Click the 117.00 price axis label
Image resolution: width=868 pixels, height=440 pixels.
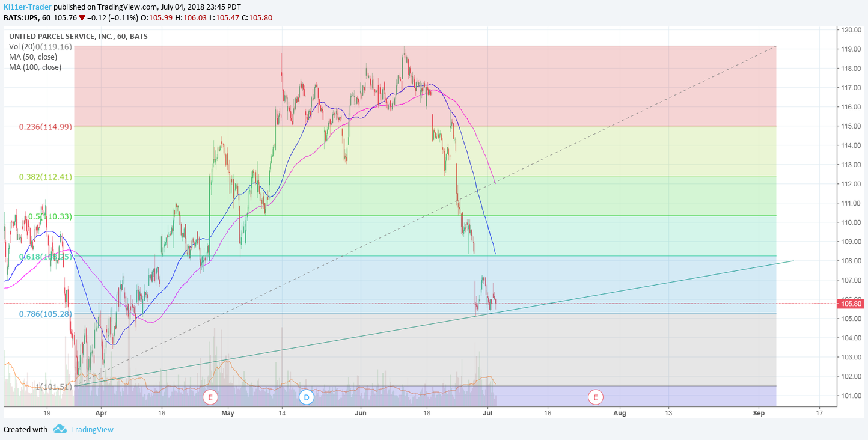click(x=852, y=87)
